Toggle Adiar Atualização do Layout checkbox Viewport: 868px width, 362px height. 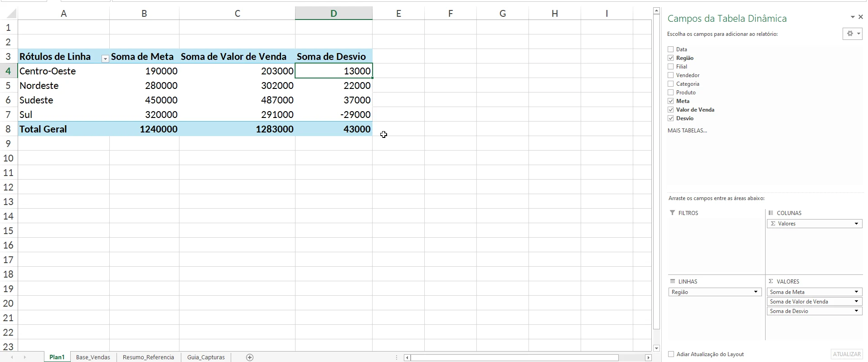tap(671, 354)
